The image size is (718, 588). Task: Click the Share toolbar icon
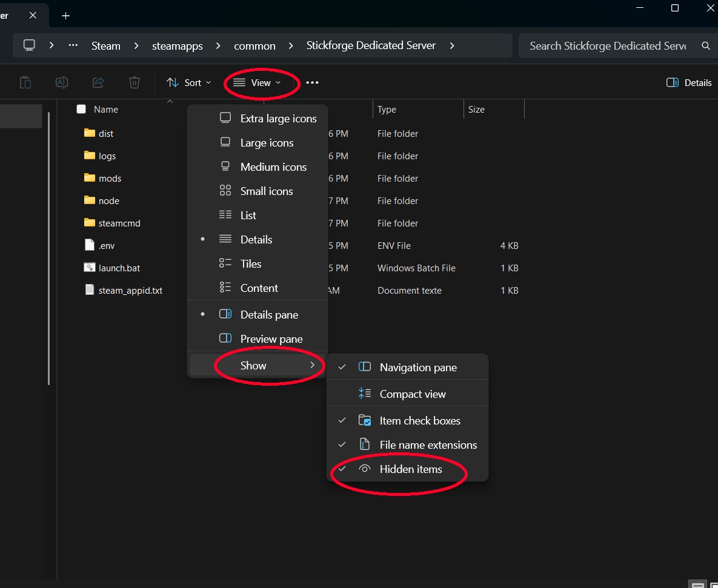pyautogui.click(x=98, y=82)
